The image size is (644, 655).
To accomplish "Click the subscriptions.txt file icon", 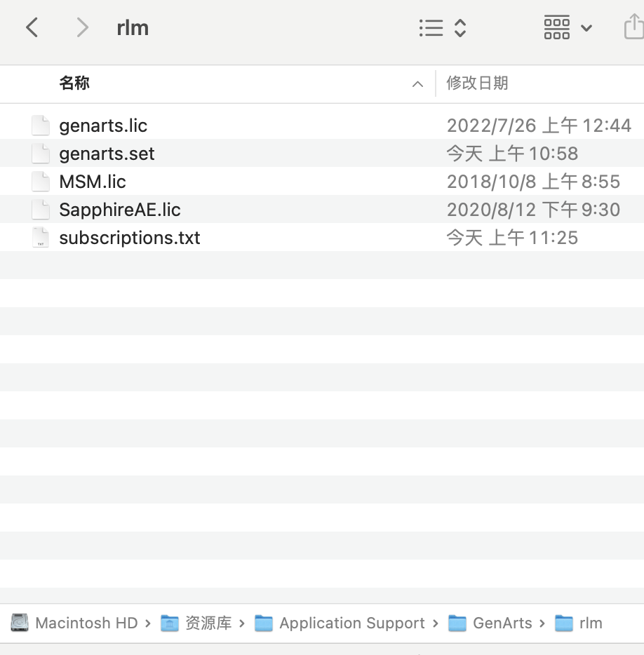I will click(41, 238).
